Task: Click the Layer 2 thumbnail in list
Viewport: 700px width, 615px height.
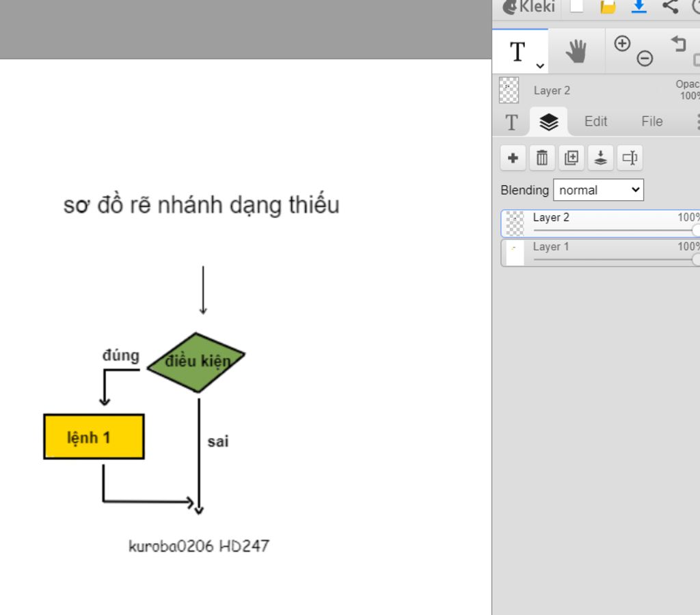Action: click(x=515, y=223)
